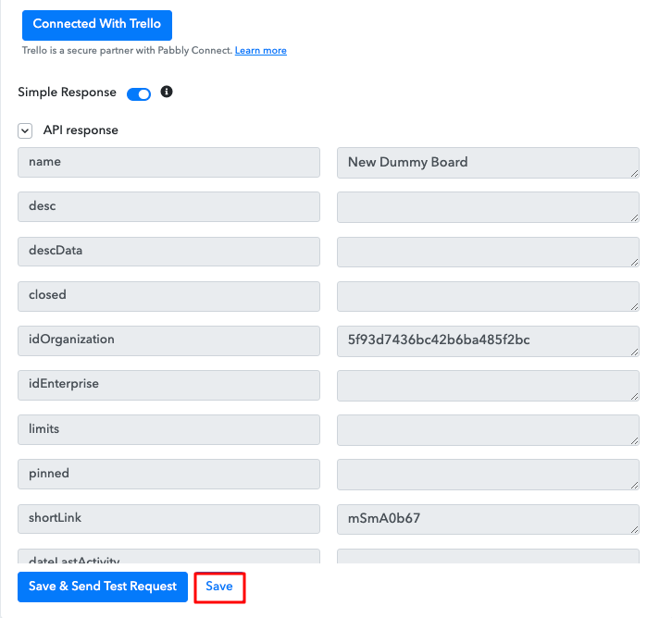
Task: Click resize handle of idOrganization value field
Action: click(x=635, y=352)
